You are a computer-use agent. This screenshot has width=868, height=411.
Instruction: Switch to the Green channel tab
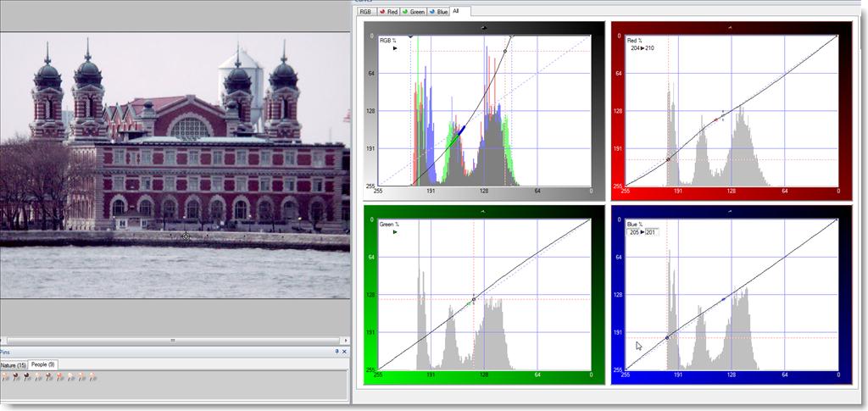(413, 12)
